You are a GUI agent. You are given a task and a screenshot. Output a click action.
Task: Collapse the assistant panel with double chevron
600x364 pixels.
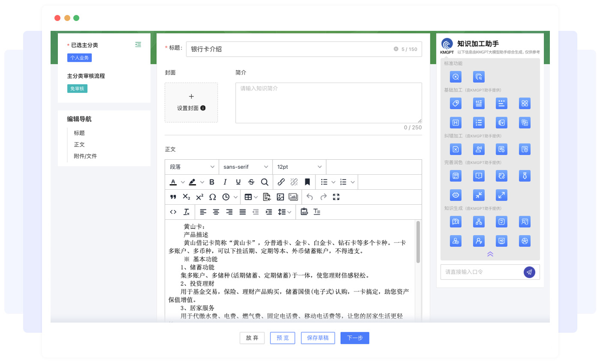pos(490,254)
